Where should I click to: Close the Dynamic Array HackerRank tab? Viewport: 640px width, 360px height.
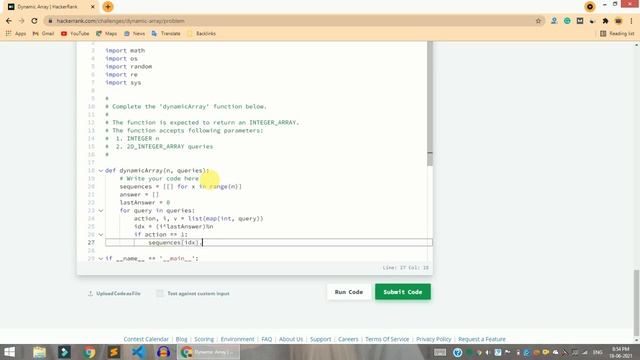(x=93, y=7)
